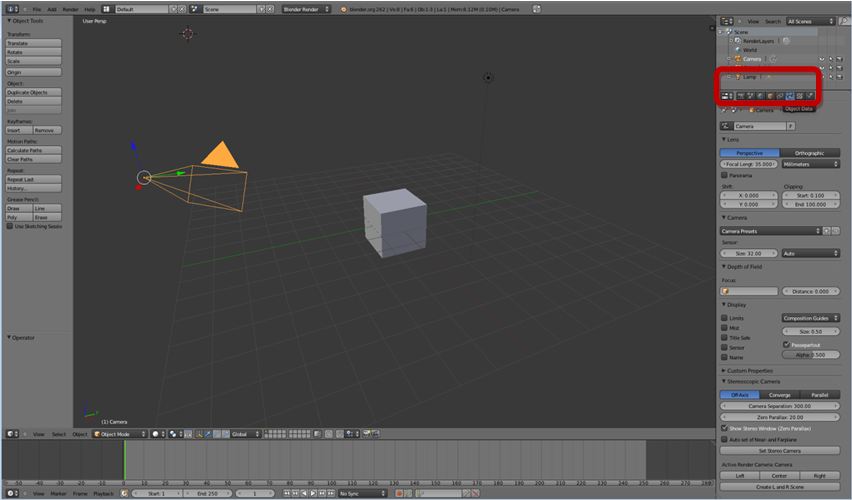The image size is (852, 500).
Task: Open the sensor fit Auto dropdown
Action: click(811, 253)
